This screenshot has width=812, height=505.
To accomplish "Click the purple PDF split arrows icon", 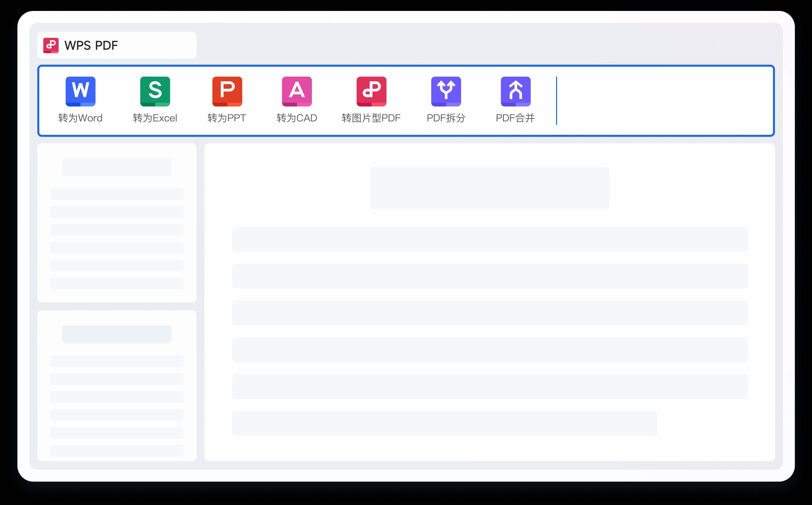I will pyautogui.click(x=446, y=91).
